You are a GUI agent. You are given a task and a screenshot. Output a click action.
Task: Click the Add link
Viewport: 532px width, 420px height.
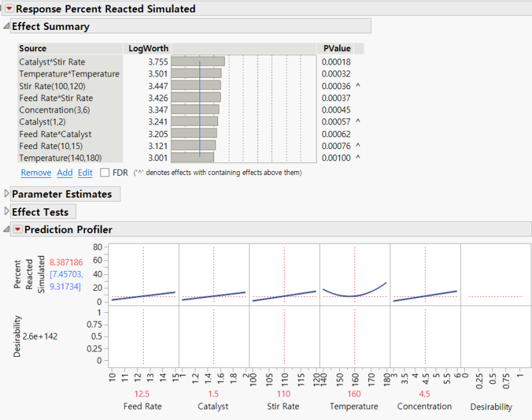pos(65,172)
